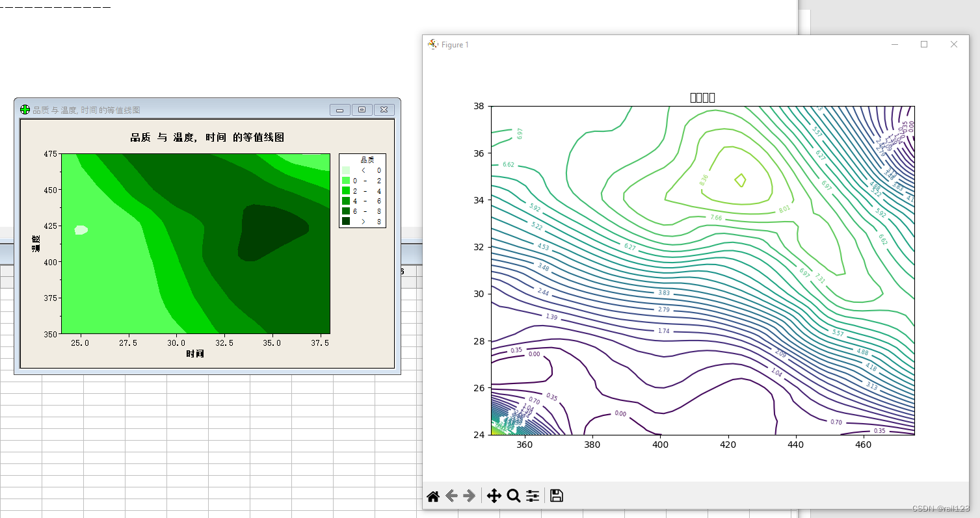Click the darkest green > 8 legend swatch
The width and height of the screenshot is (980, 518).
pyautogui.click(x=346, y=222)
